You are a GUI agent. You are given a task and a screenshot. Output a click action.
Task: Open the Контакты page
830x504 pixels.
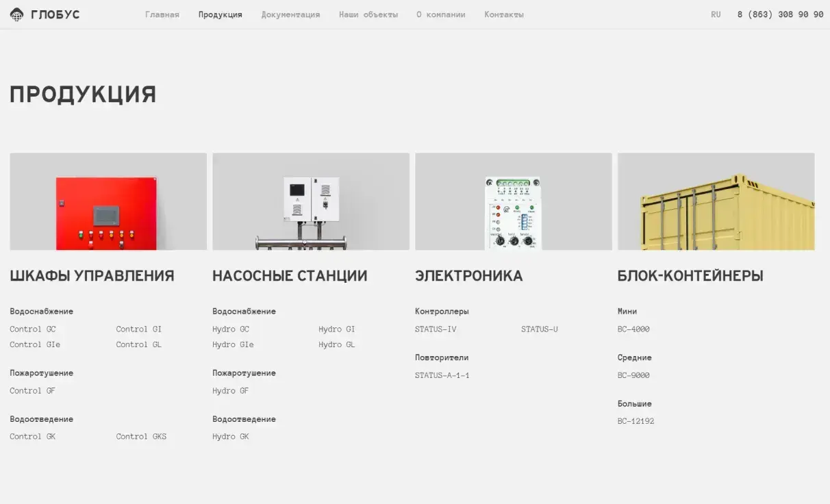(503, 14)
